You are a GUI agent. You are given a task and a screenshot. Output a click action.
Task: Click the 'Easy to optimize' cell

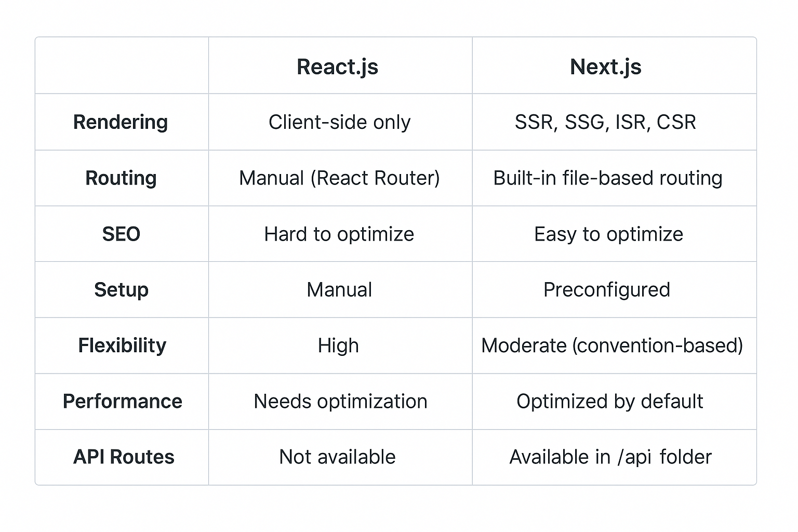tap(608, 234)
